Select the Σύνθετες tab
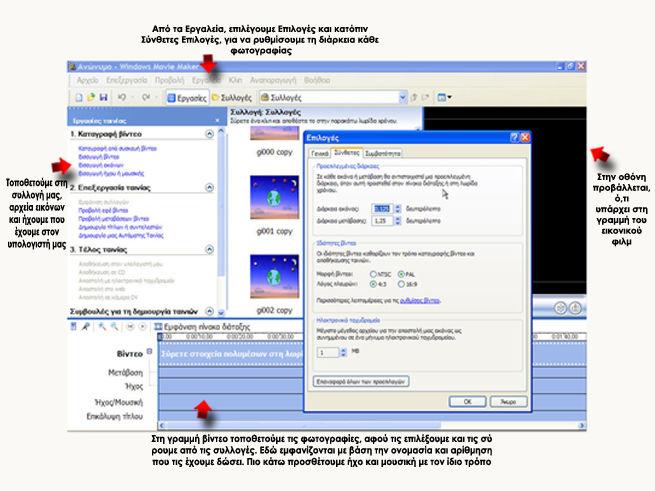Viewport: 655px width, 491px height. pos(347,153)
